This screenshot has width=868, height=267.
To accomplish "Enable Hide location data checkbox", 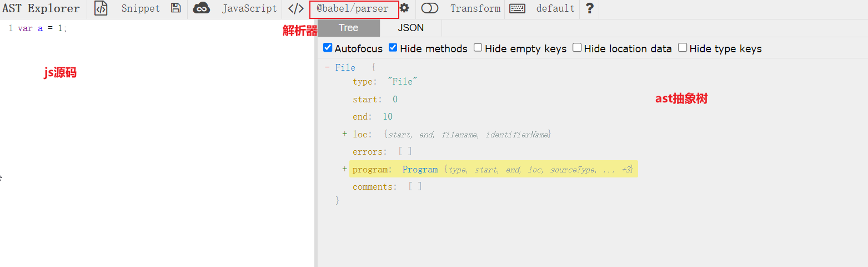I will (x=577, y=48).
